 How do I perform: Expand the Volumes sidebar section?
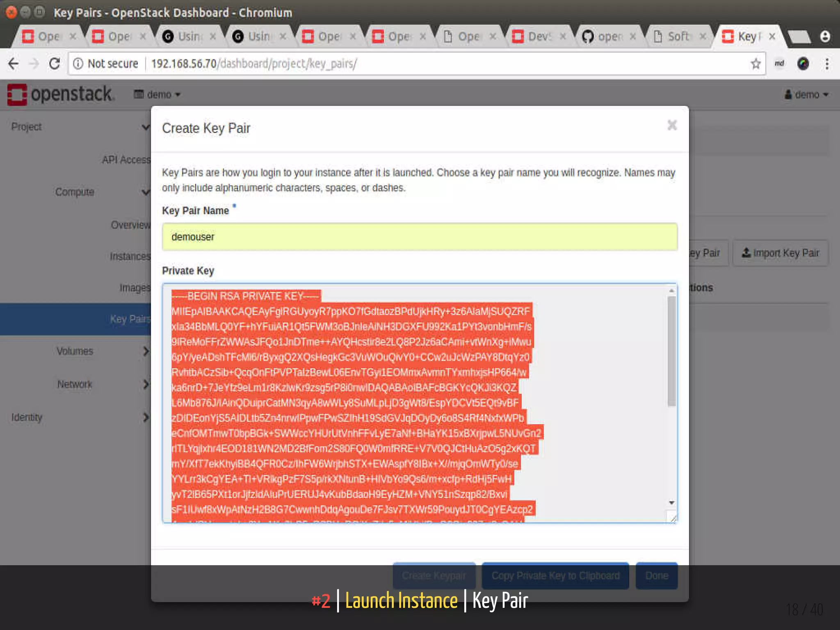point(75,351)
